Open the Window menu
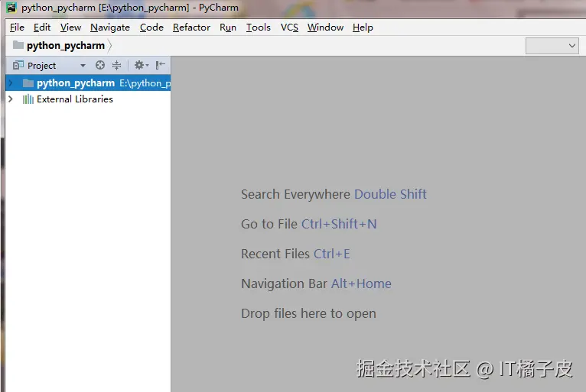Image resolution: width=586 pixels, height=392 pixels. [325, 28]
